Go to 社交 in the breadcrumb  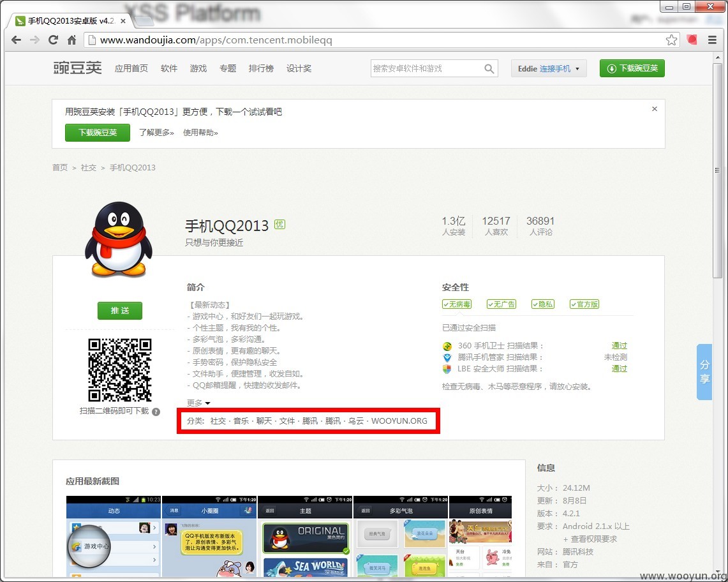point(89,167)
